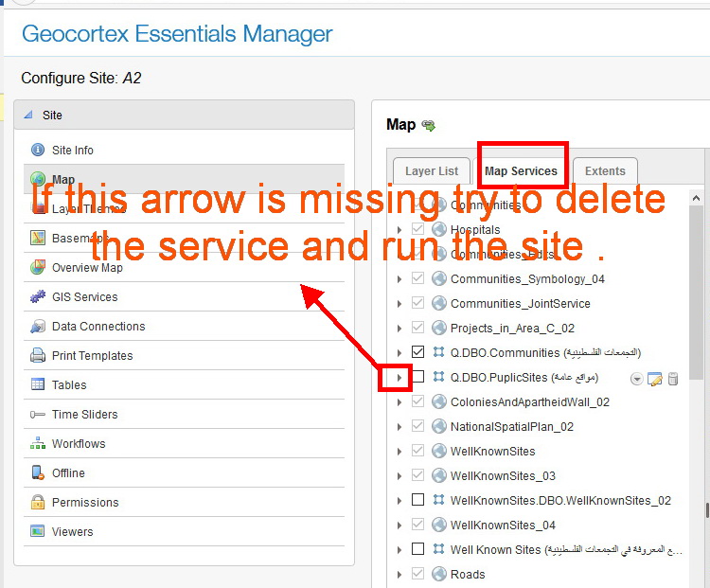The height and width of the screenshot is (588, 710).
Task: Uncheck the Q.DBO.Communities checkbox
Action: [x=417, y=352]
